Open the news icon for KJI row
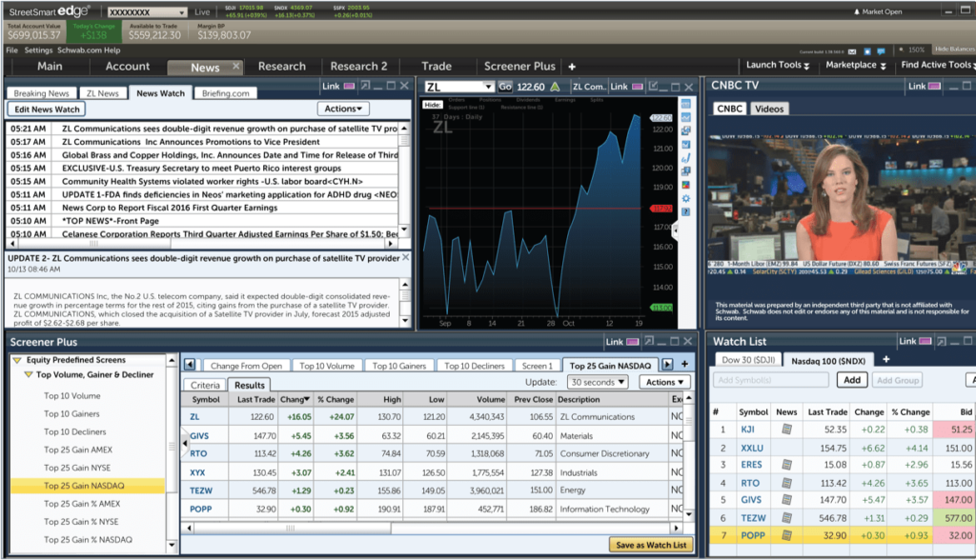 786,430
